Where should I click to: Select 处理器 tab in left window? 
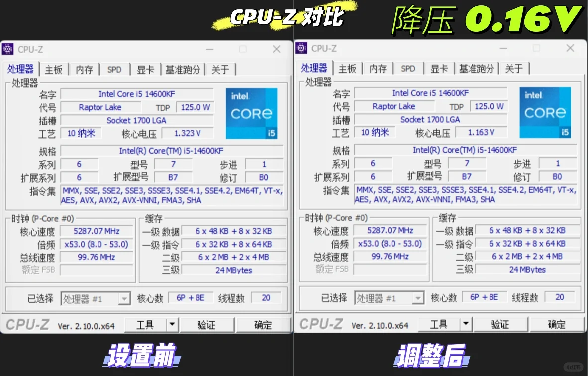pos(20,69)
